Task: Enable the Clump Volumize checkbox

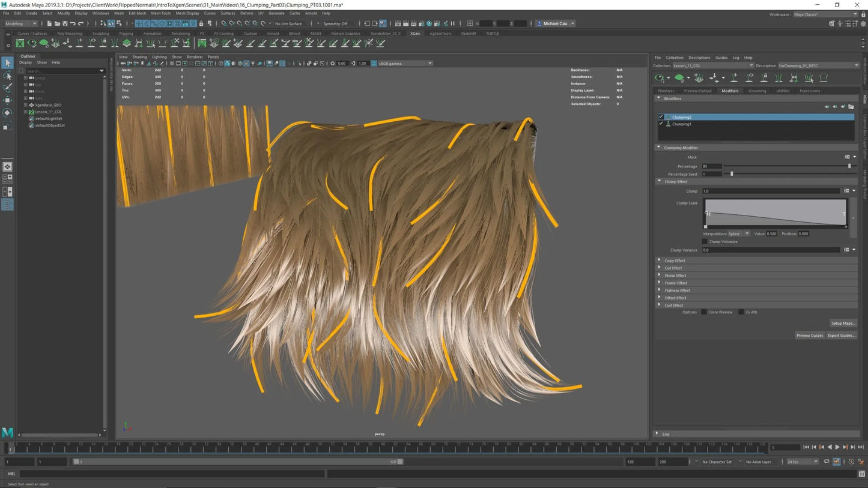Action: pos(705,241)
